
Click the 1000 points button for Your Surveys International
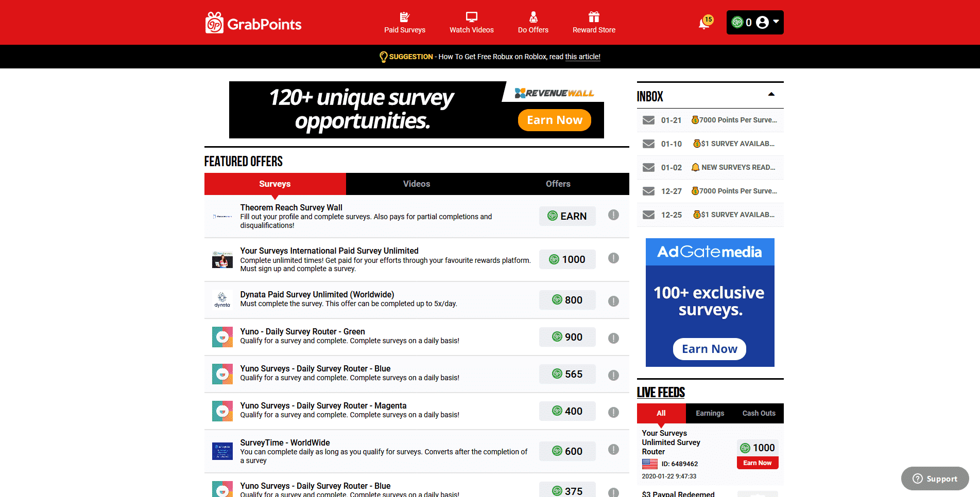567,259
